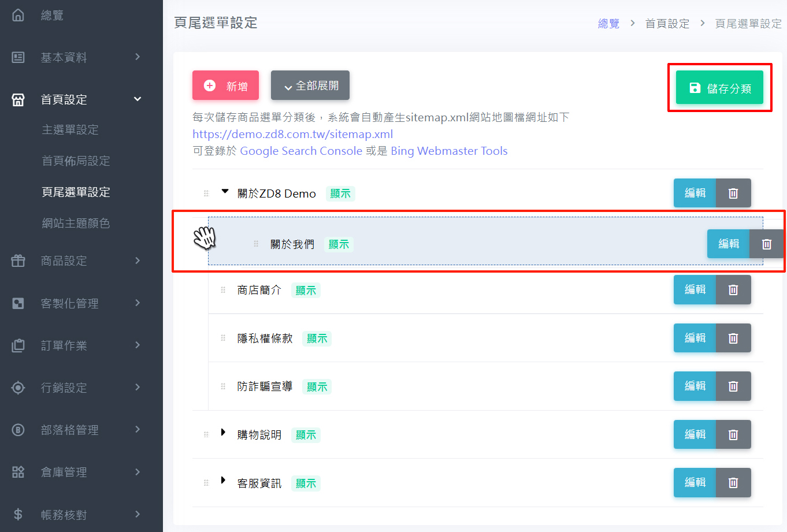Toggle 顯示 status for 客服資訊
Image resolution: width=787 pixels, height=532 pixels.
pos(306,483)
